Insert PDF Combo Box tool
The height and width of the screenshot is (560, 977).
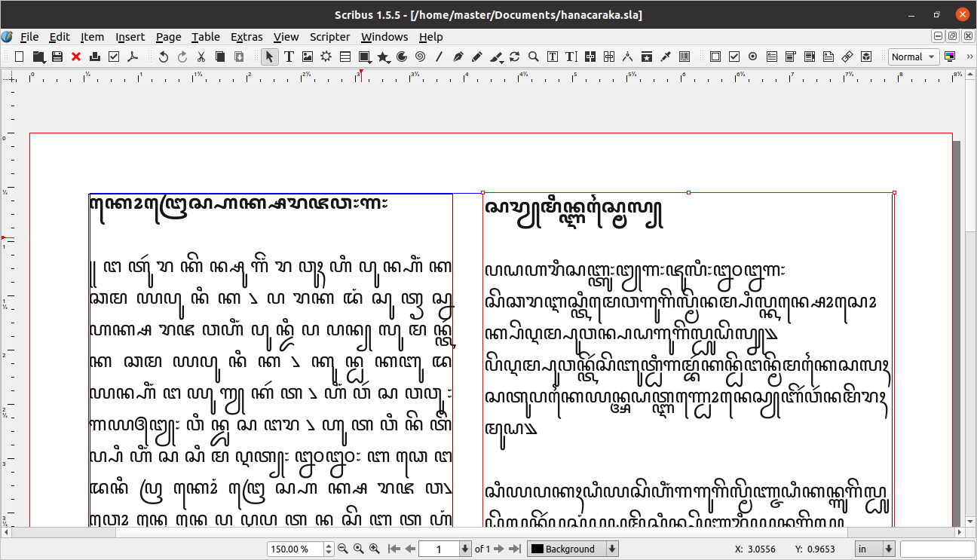tap(791, 57)
